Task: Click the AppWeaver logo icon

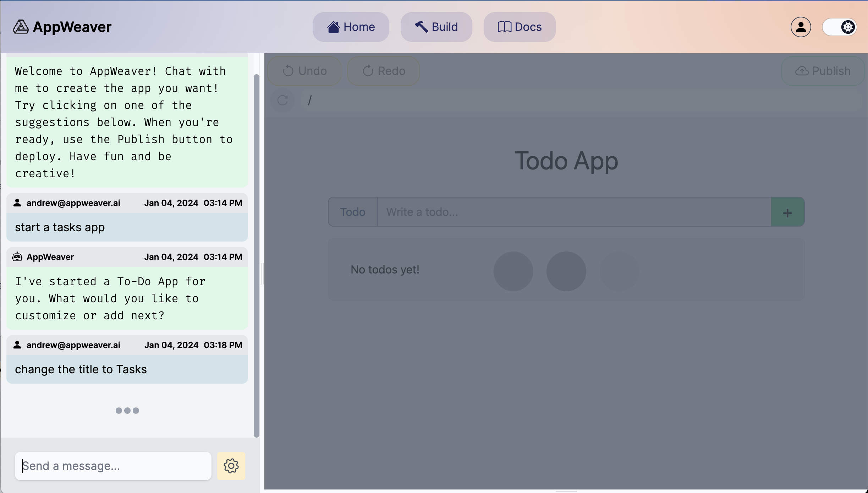Action: point(21,27)
